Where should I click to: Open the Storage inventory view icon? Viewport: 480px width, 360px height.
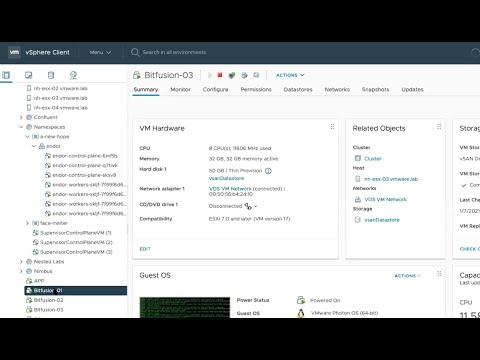51,75
